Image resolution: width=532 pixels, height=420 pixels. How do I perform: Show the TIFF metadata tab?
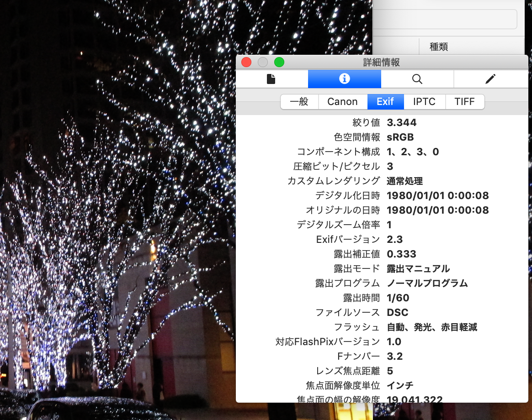pyautogui.click(x=464, y=102)
